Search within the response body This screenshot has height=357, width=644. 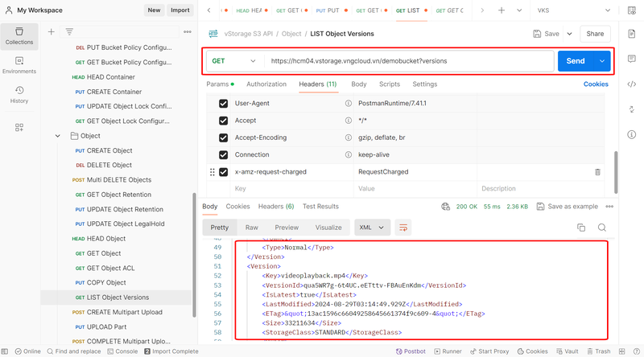pos(601,228)
